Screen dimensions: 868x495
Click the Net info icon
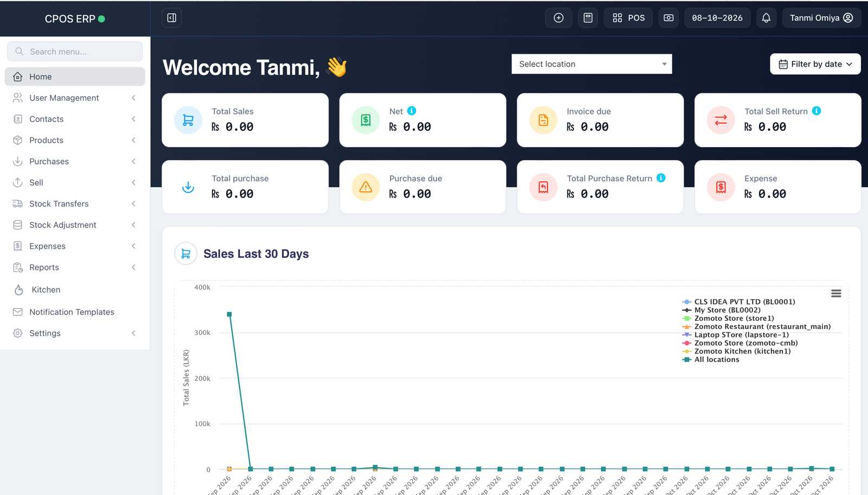tap(412, 111)
